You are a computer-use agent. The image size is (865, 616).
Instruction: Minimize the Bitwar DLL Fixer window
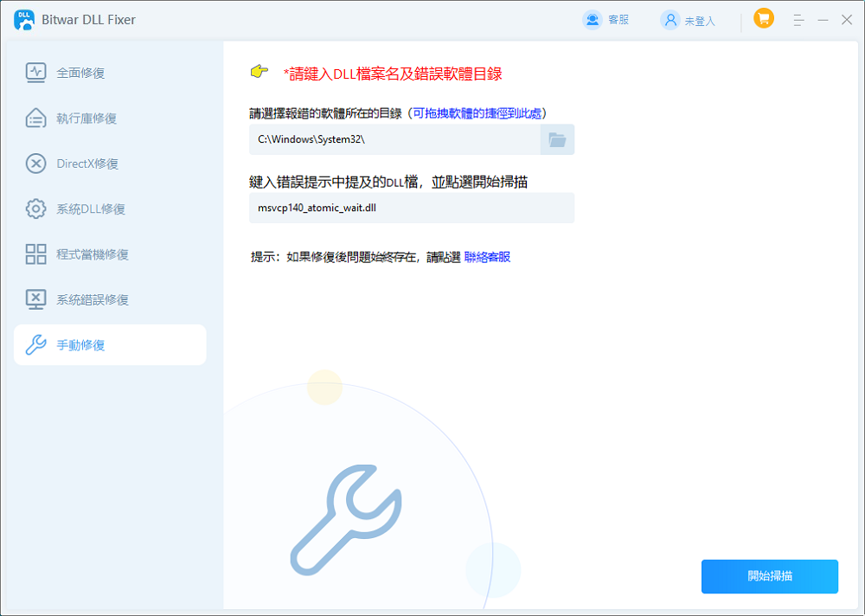pyautogui.click(x=823, y=21)
